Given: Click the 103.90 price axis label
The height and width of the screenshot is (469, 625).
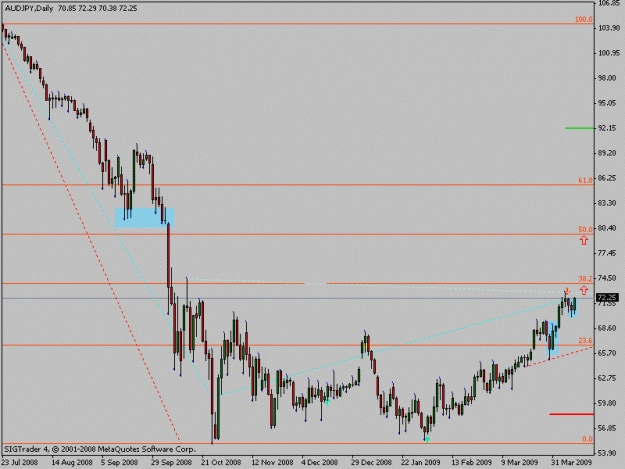Looking at the screenshot, I should point(609,28).
